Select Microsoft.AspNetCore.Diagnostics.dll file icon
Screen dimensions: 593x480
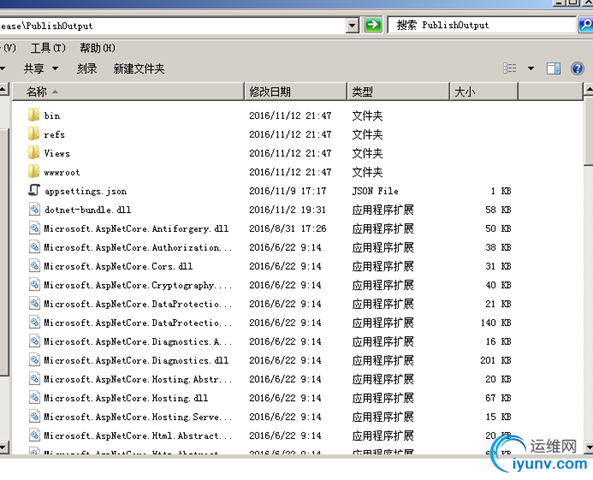34,360
